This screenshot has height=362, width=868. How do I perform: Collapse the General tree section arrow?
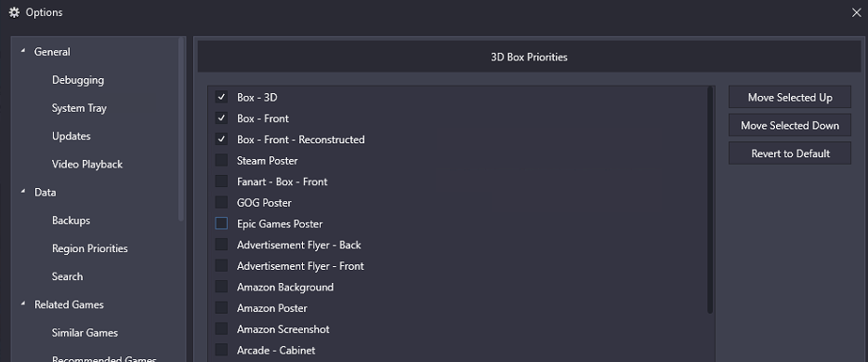[x=23, y=51]
